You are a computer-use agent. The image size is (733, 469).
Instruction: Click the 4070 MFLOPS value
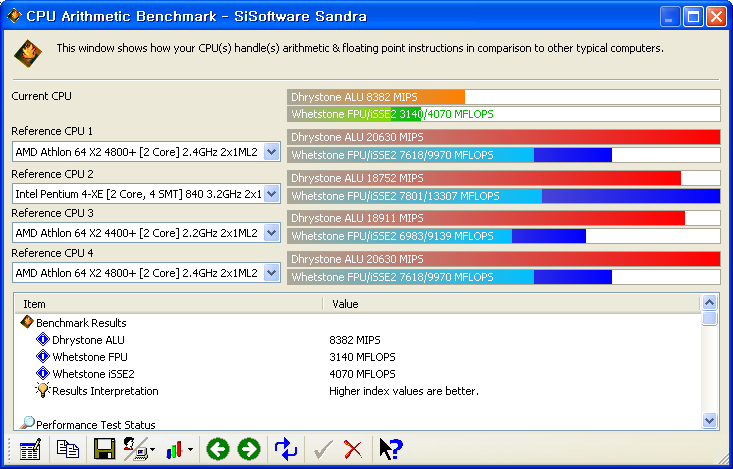pyautogui.click(x=362, y=374)
